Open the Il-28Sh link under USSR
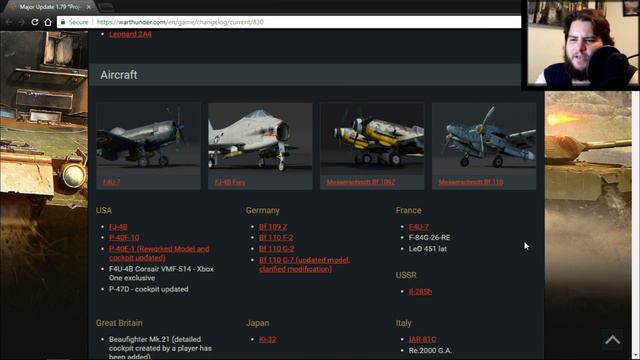Screen dimensions: 640x360 420,291
